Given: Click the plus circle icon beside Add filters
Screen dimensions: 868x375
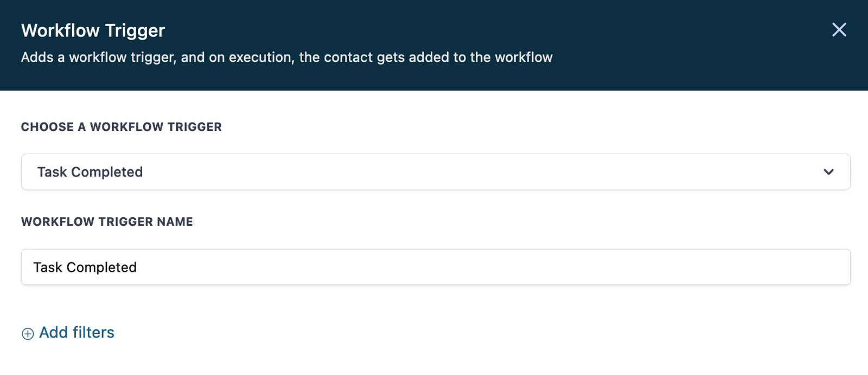Looking at the screenshot, I should pyautogui.click(x=28, y=334).
